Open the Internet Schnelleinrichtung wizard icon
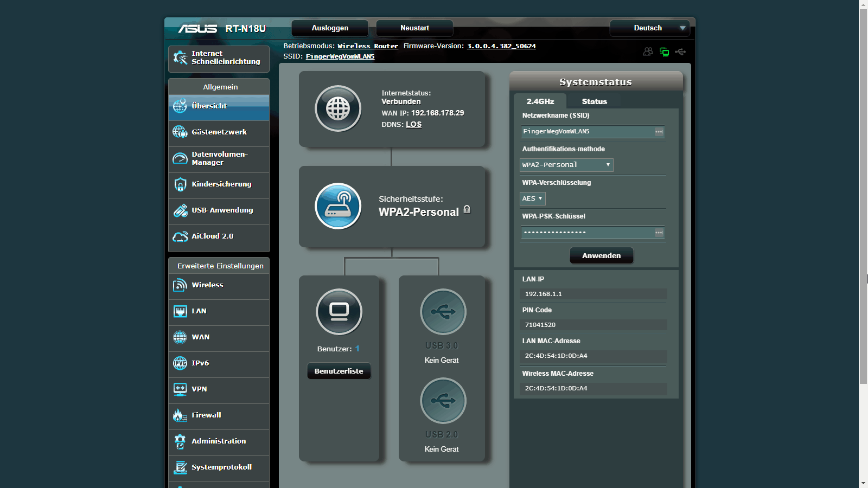The width and height of the screenshot is (868, 488). [180, 57]
